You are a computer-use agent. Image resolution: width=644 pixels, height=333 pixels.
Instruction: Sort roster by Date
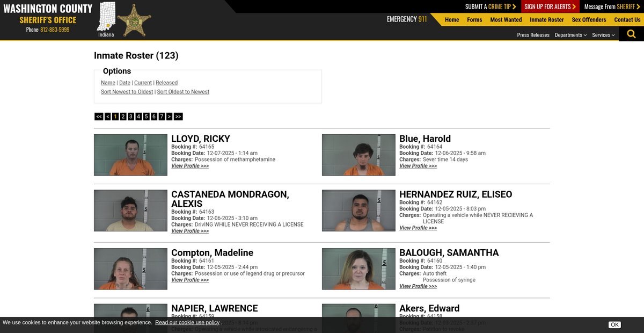click(x=125, y=83)
